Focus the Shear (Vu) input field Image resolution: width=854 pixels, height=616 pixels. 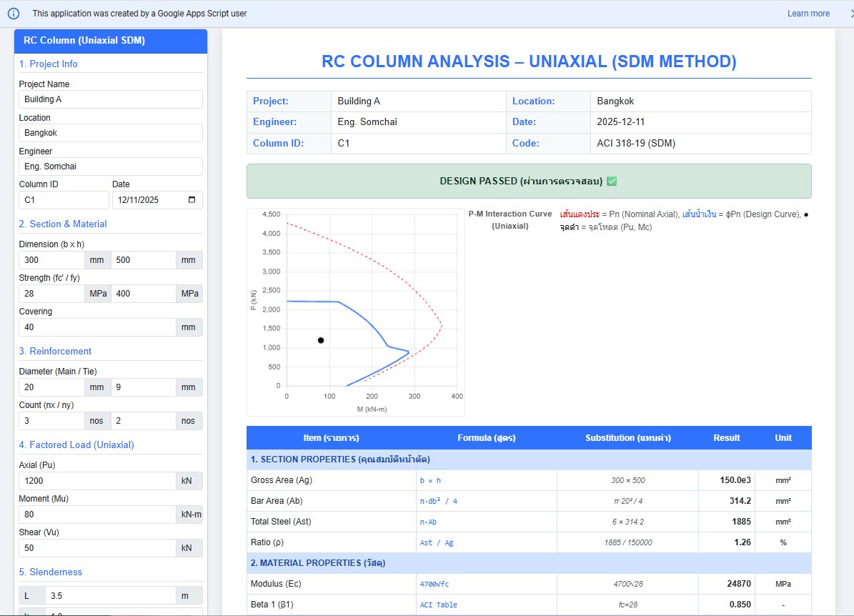coord(97,548)
